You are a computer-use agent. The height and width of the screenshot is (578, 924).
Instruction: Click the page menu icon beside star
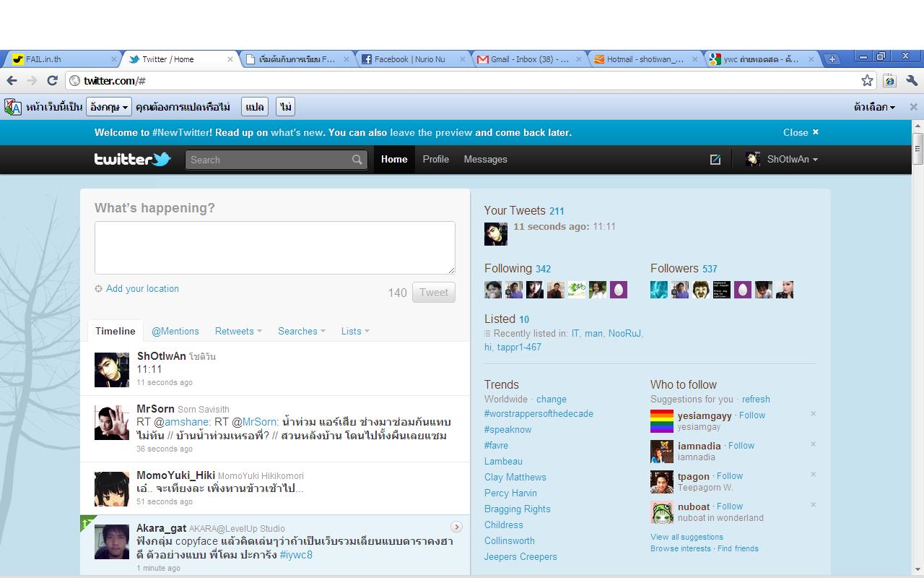click(x=890, y=81)
